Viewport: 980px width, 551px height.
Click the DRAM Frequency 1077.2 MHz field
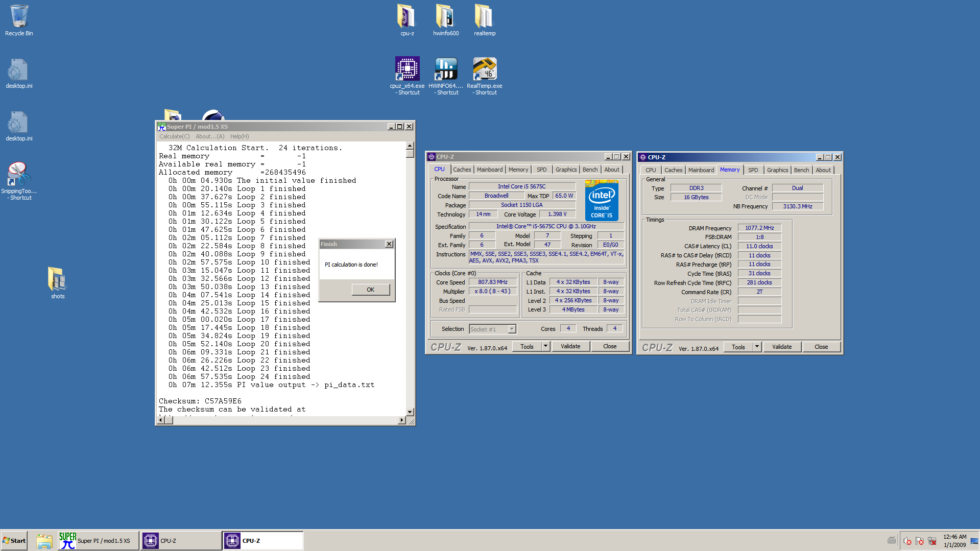coord(759,228)
